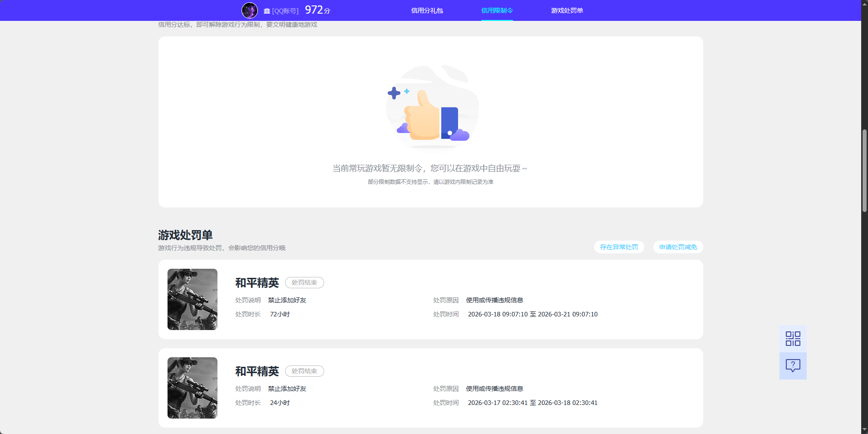
Task: Click the 存在异常处罚 button
Action: pyautogui.click(x=619, y=247)
